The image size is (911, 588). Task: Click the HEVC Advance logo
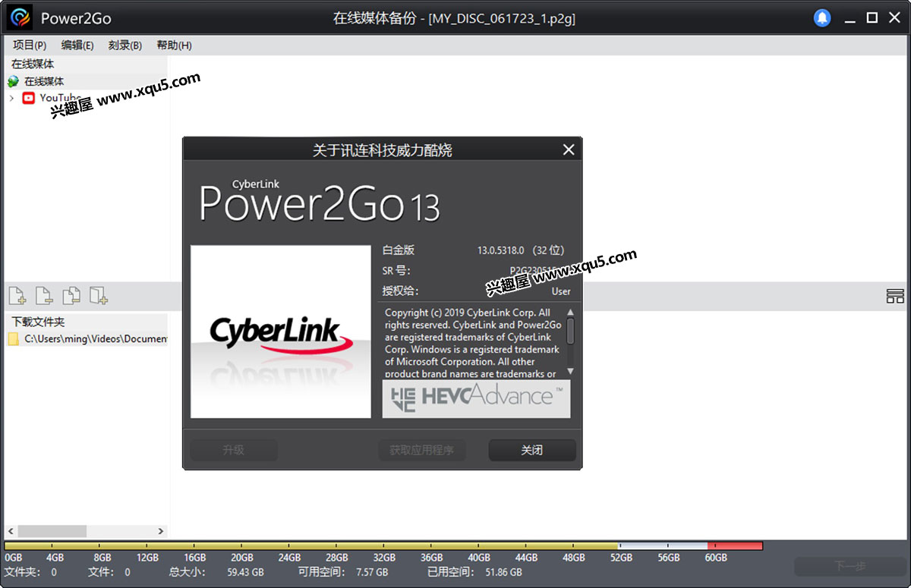[x=476, y=398]
